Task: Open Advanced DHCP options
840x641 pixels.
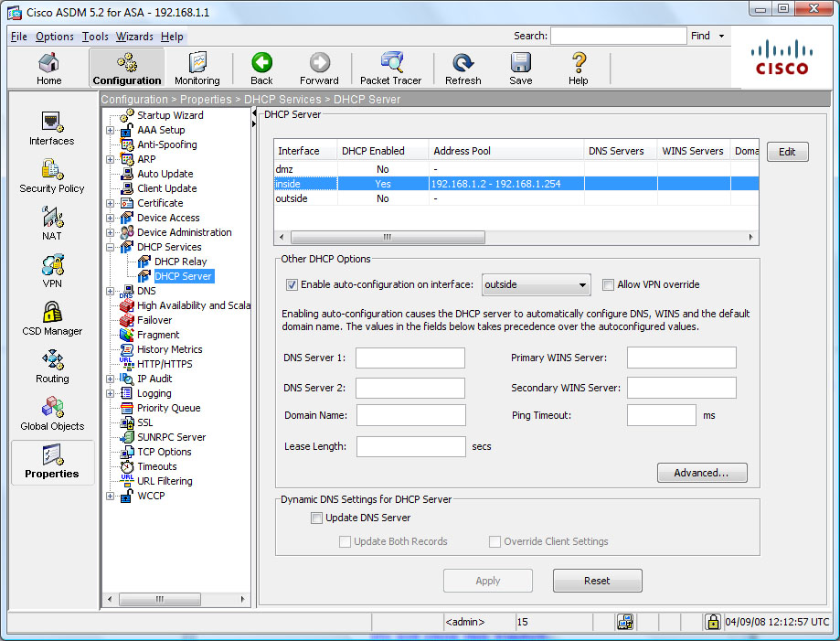Action: pos(701,473)
